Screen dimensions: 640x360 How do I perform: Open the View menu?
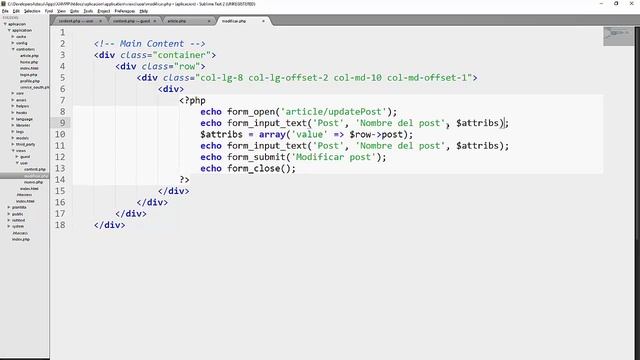61,11
